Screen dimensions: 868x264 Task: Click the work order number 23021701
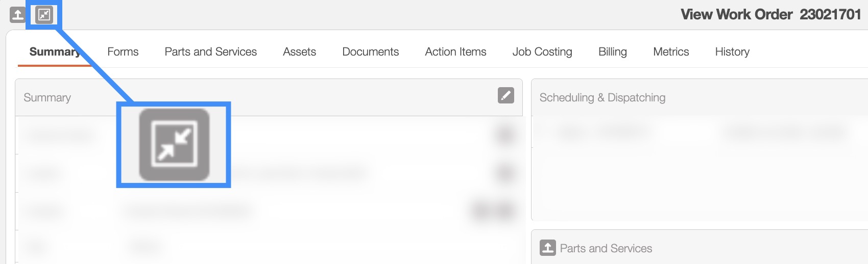tap(830, 14)
